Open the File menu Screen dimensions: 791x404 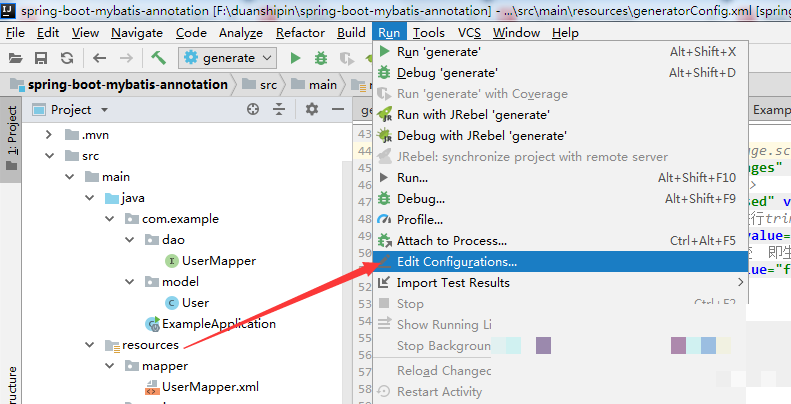(15, 33)
